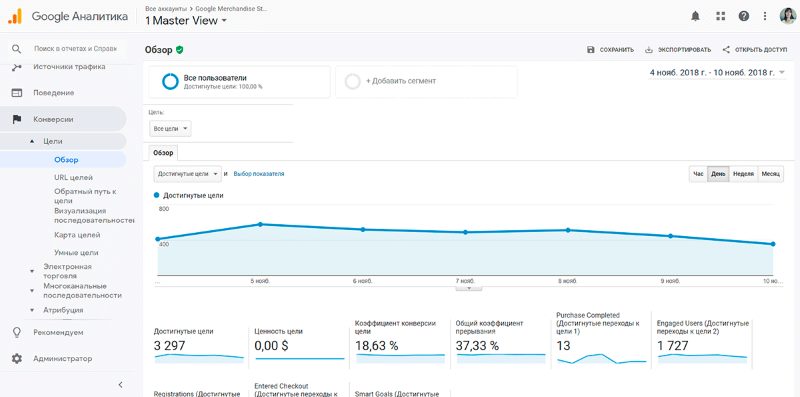Open the three-dot more options menu
Image resolution: width=800 pixels, height=397 pixels.
(765, 16)
